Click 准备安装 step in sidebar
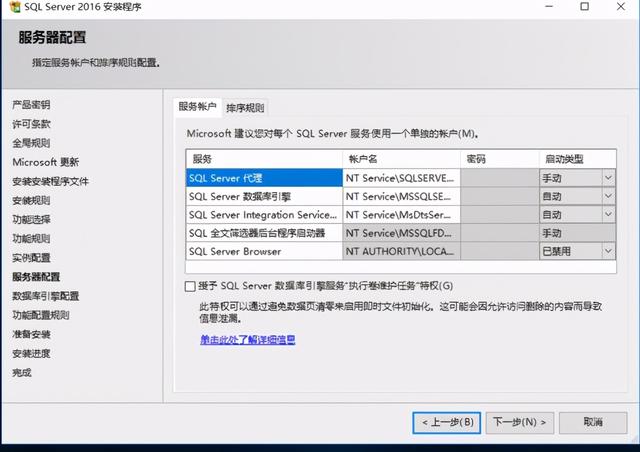This screenshot has width=640, height=452. tap(31, 334)
